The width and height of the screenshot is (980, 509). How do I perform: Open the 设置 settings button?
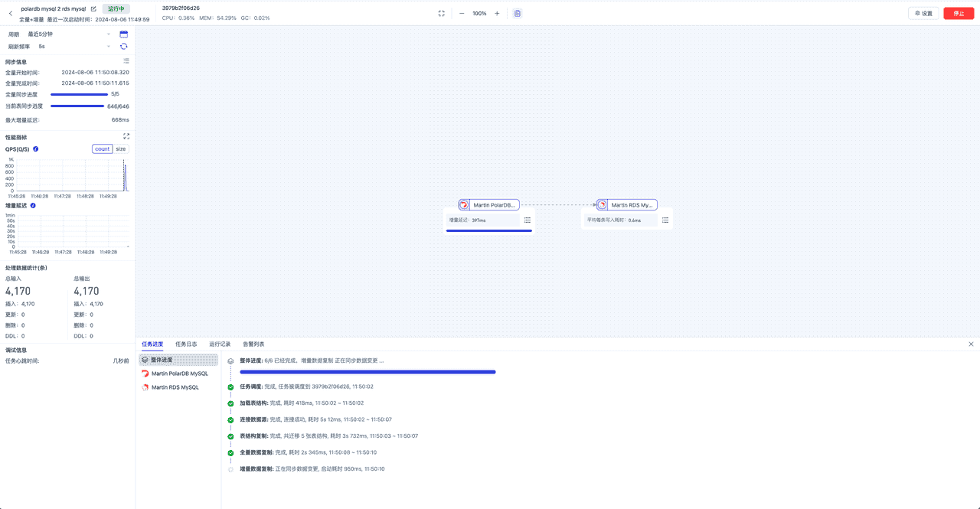coord(924,13)
